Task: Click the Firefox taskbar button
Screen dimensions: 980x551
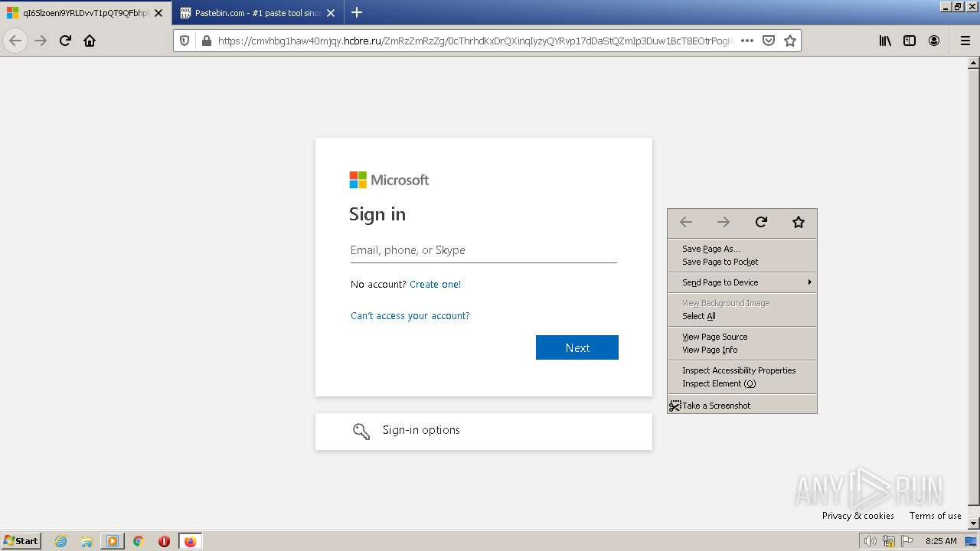Action: click(190, 541)
